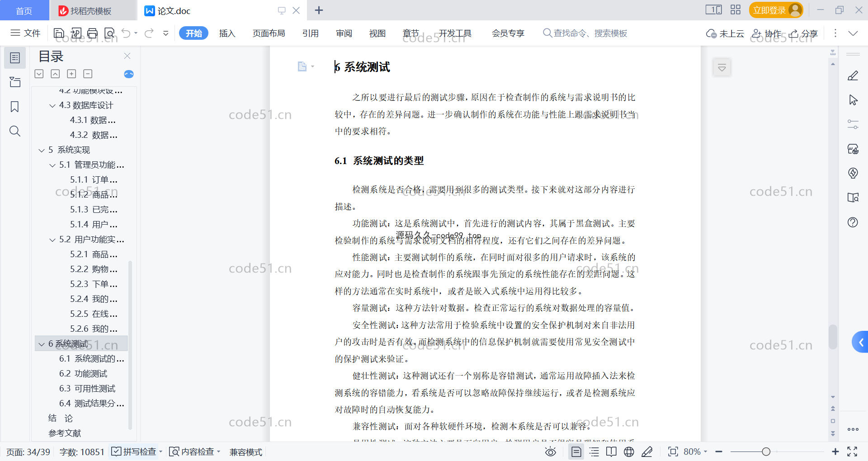
Task: Click the 未上云 cloud status button
Action: pos(725,33)
